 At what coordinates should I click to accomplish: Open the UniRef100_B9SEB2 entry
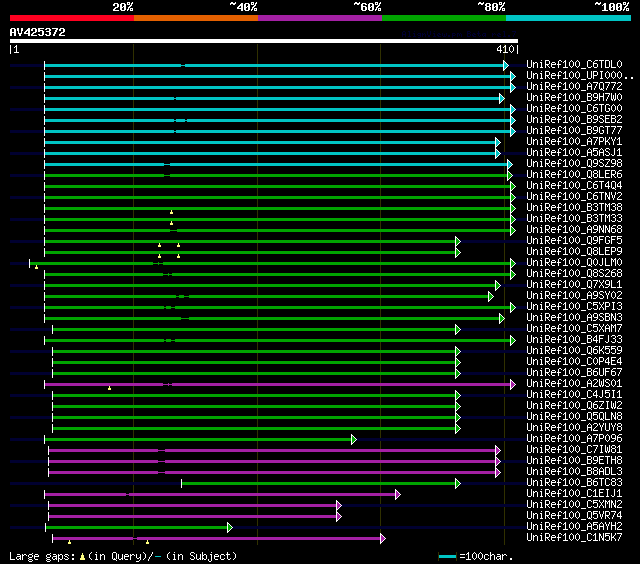574,120
